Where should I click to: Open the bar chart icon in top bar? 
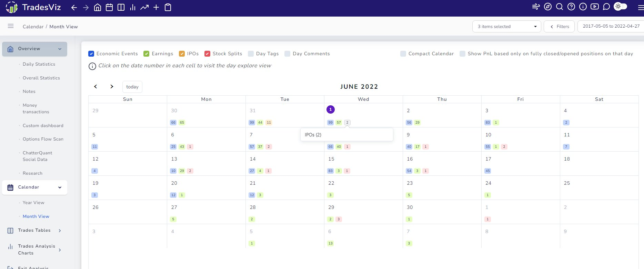click(x=133, y=8)
